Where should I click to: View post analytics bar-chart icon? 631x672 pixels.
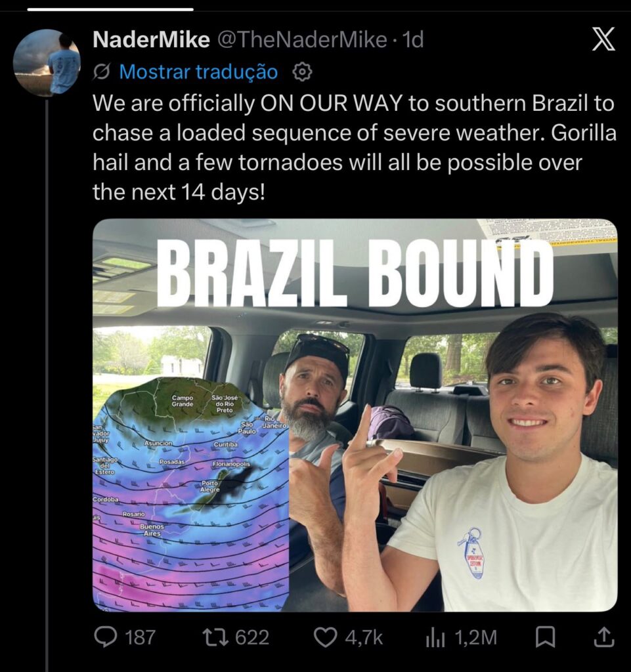(435, 638)
